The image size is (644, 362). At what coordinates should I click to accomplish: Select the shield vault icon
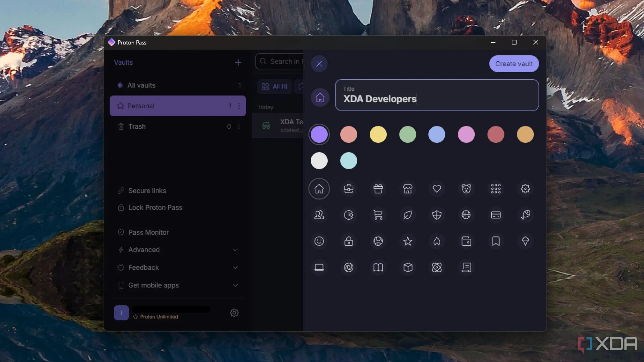click(437, 215)
